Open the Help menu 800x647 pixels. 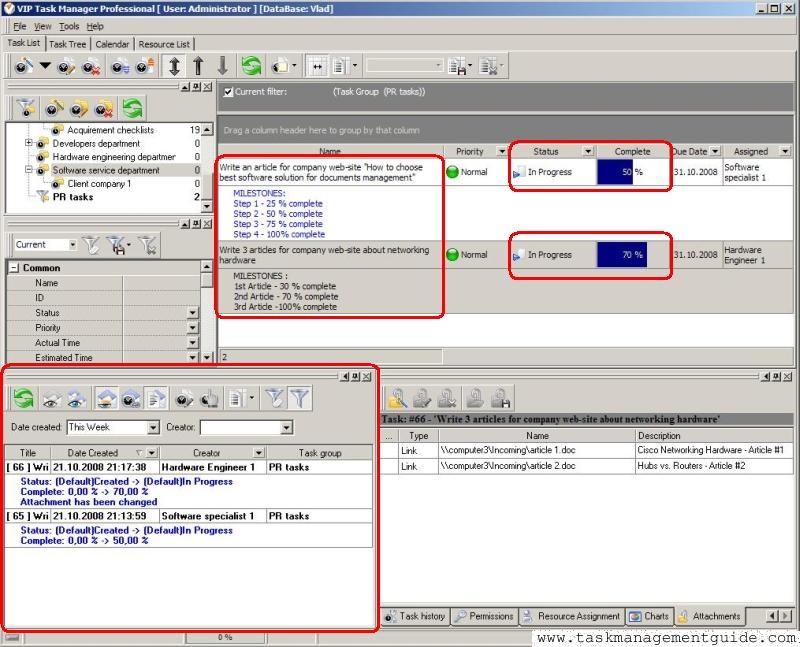[x=95, y=27]
